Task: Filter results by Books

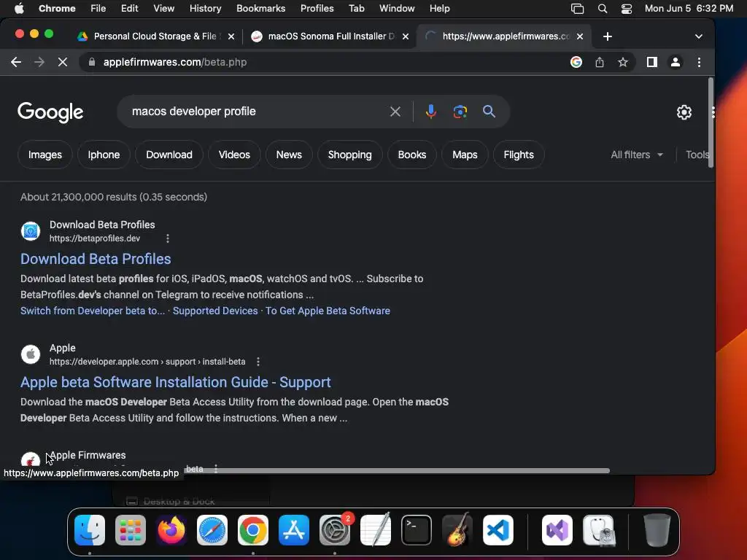Action: click(x=411, y=155)
